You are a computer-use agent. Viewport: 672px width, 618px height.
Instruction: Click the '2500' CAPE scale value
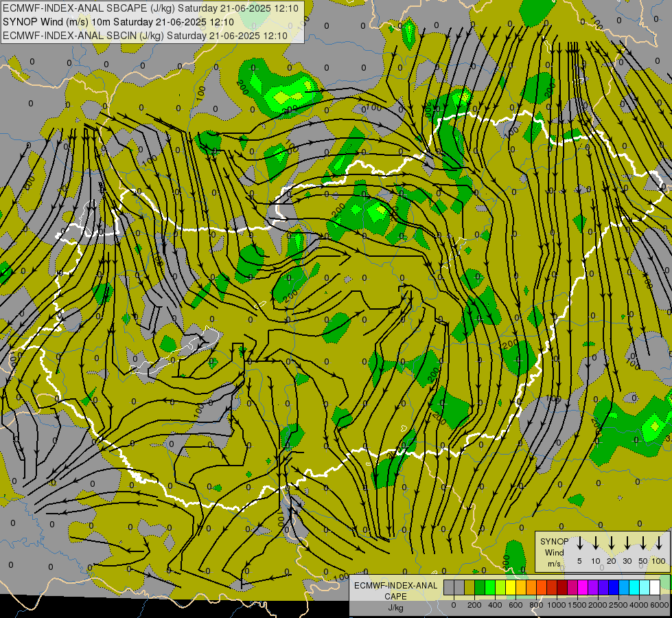point(618,605)
